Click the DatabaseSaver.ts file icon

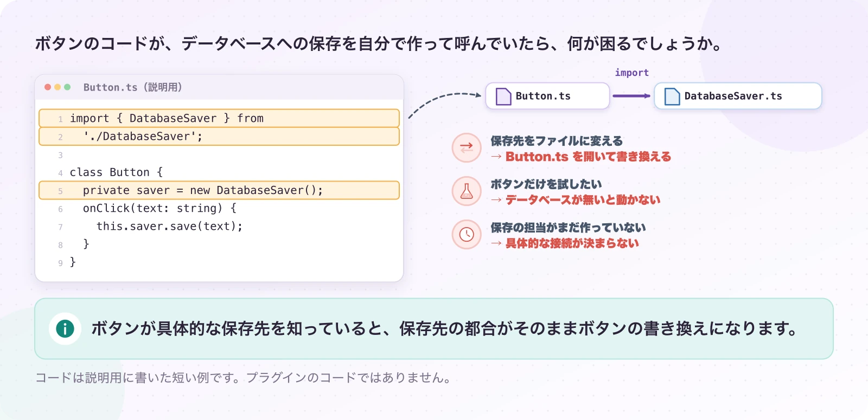[x=672, y=96]
